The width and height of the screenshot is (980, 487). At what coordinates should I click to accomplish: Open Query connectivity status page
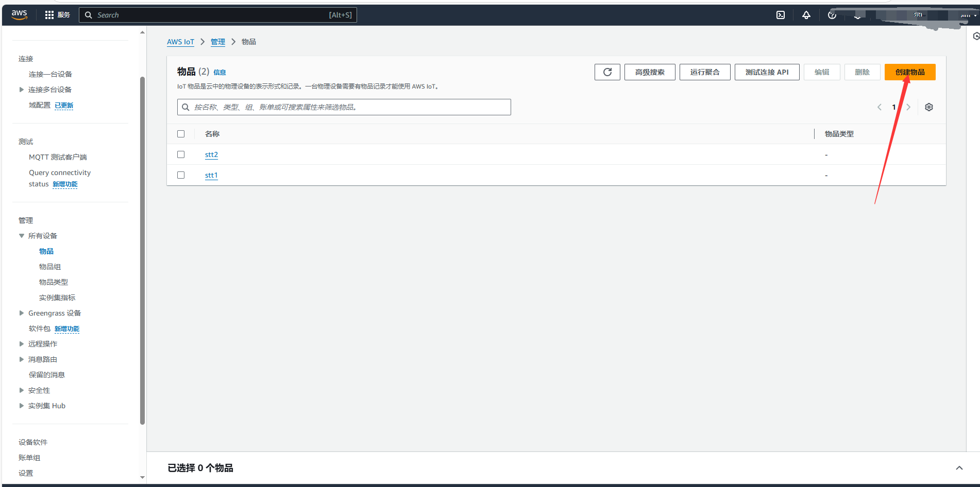(x=60, y=178)
